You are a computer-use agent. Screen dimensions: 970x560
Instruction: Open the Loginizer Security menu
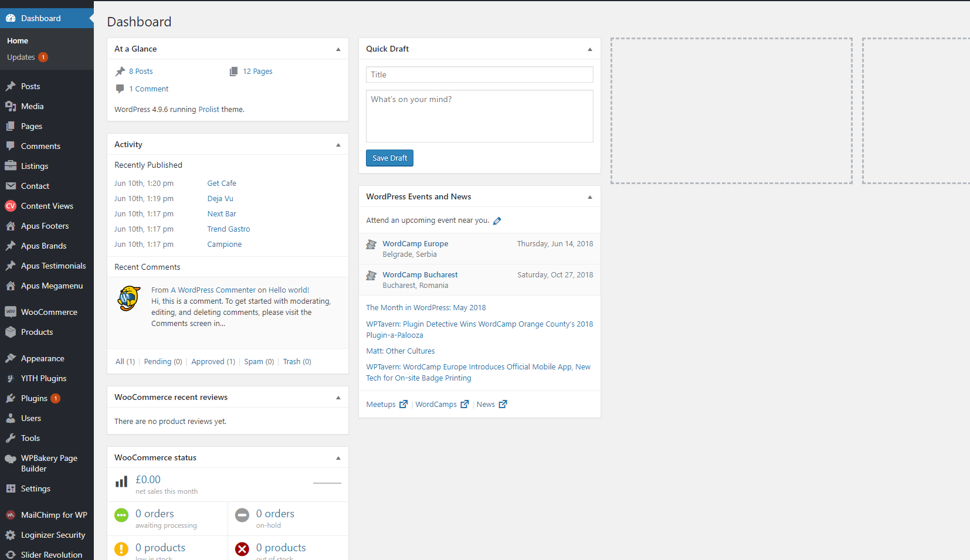pyautogui.click(x=53, y=535)
